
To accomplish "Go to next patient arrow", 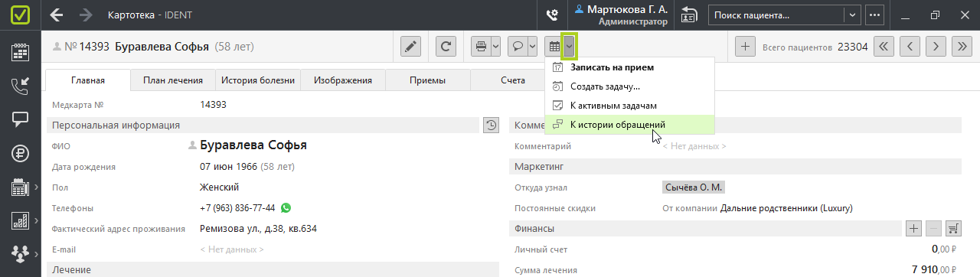I will (936, 47).
